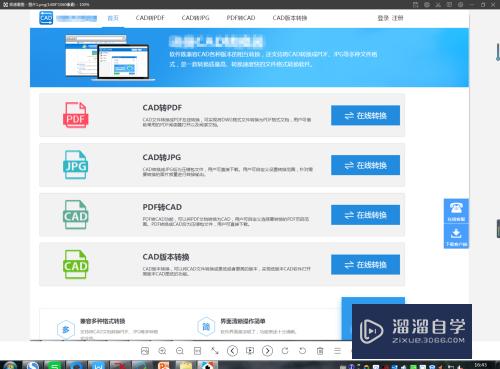This screenshot has width=500, height=369.
Task: Click the 多 hexagon feature icon
Action: pos(66,329)
